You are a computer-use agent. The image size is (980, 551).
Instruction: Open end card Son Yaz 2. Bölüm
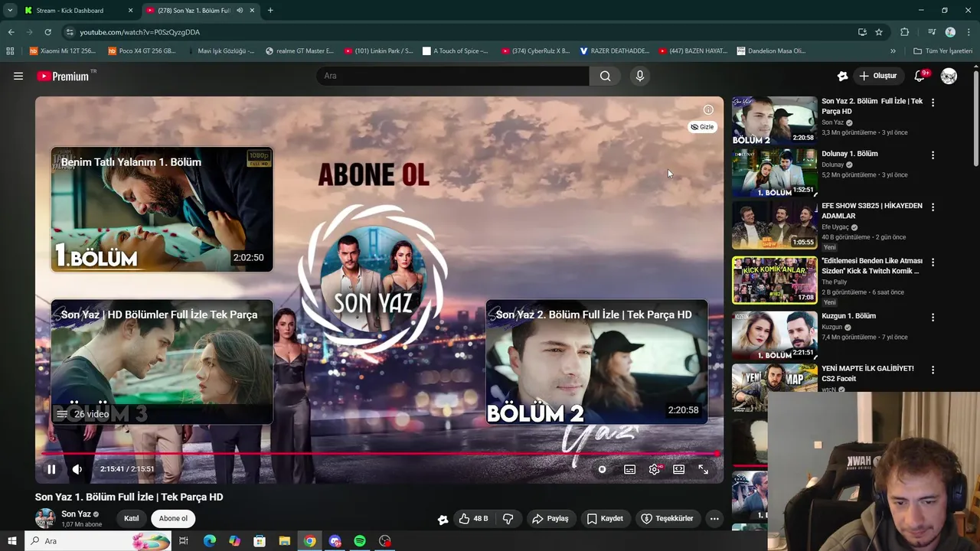pos(597,362)
